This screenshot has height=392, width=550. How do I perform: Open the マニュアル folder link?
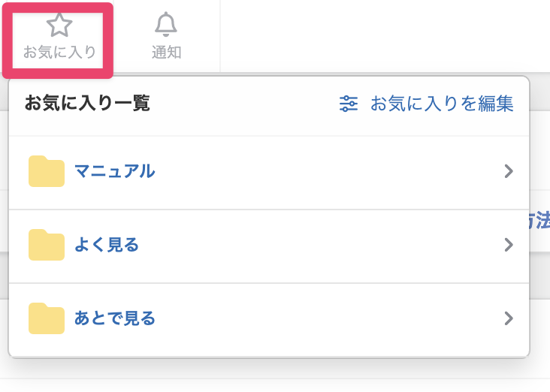tap(115, 171)
